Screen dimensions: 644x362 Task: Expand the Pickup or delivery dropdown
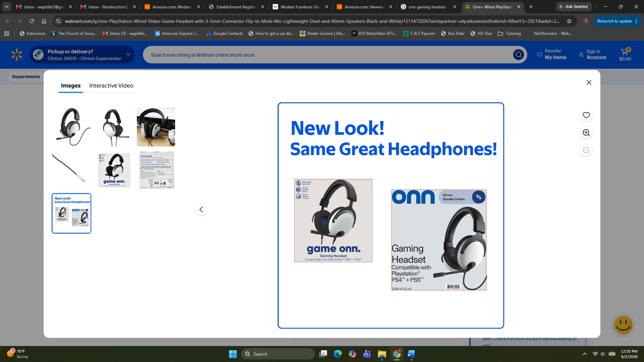(x=83, y=55)
